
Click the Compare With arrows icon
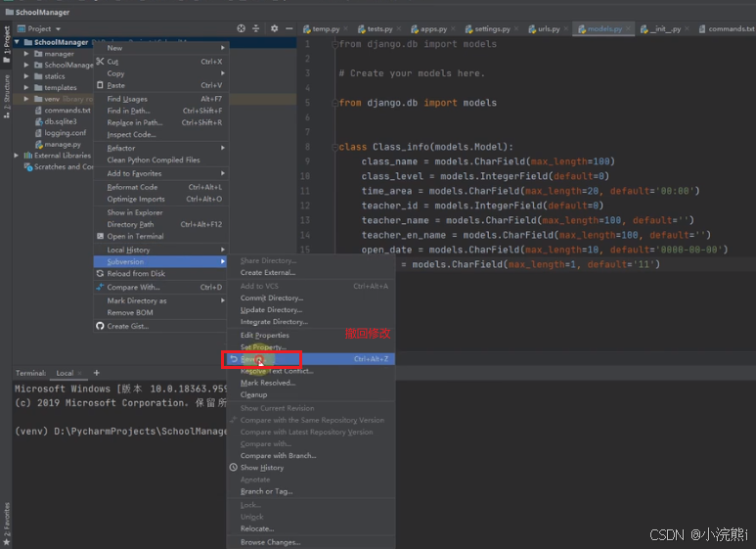[100, 287]
